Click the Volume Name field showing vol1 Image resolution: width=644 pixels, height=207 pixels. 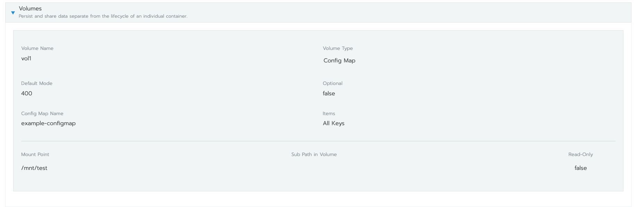[26, 59]
